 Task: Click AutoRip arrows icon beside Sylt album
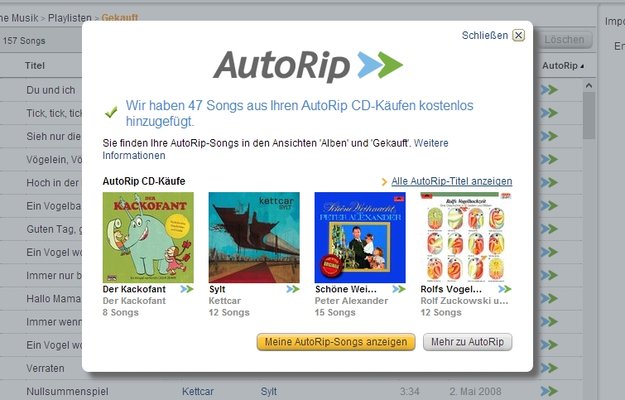click(293, 289)
